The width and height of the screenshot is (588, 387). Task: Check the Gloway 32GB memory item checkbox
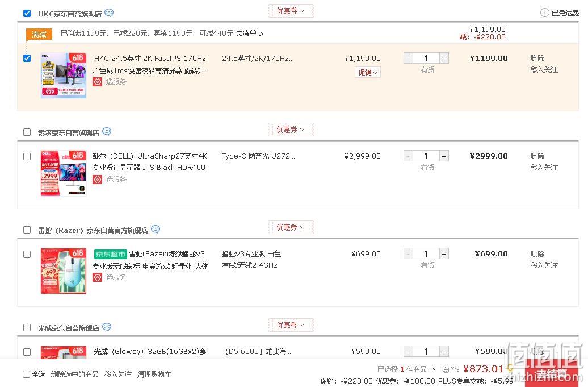27,352
